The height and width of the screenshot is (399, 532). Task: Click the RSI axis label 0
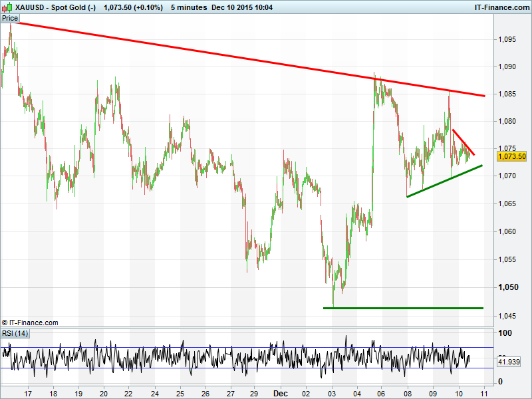coord(500,382)
